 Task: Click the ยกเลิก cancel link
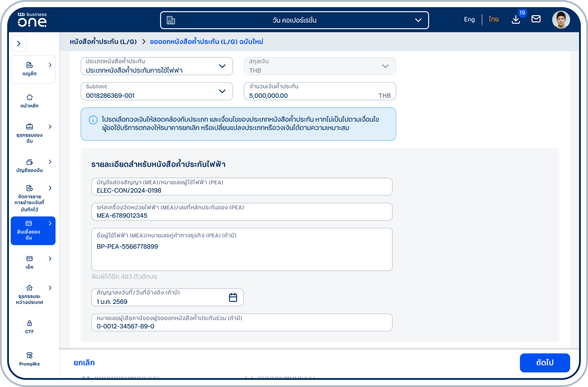coord(84,363)
